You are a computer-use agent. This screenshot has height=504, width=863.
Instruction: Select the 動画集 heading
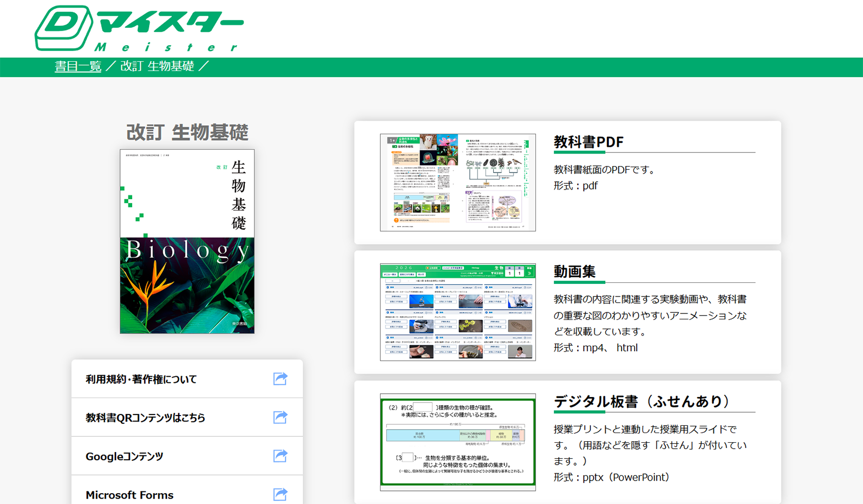click(x=575, y=272)
